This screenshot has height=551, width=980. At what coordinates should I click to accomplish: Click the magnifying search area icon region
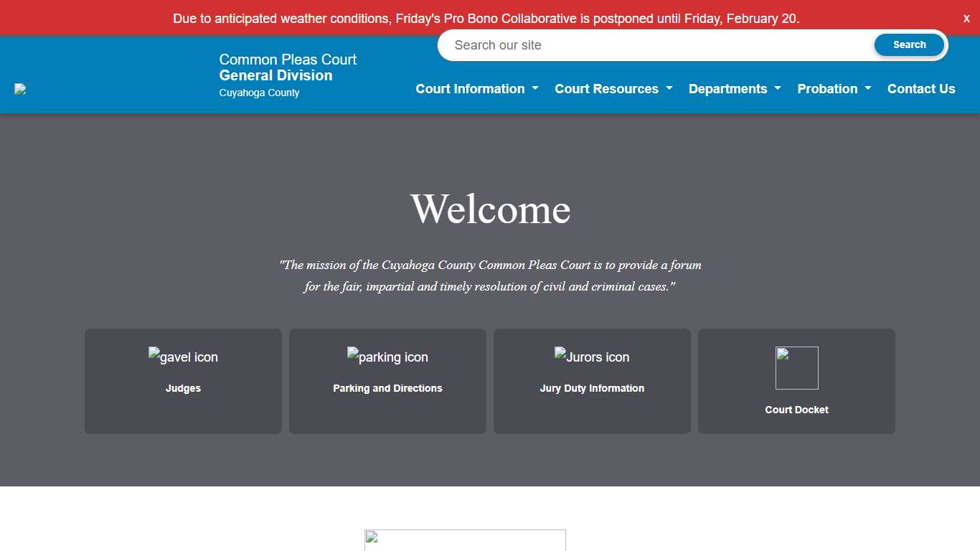click(909, 44)
